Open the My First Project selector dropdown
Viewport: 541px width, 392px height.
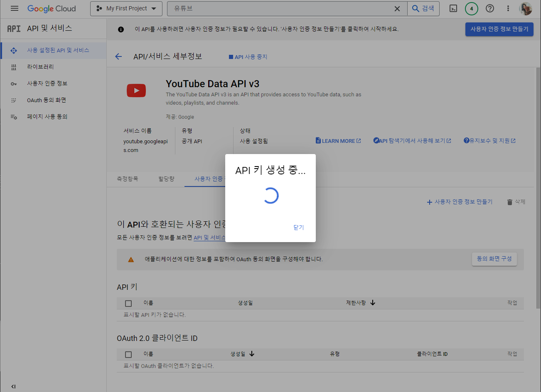tap(126, 8)
